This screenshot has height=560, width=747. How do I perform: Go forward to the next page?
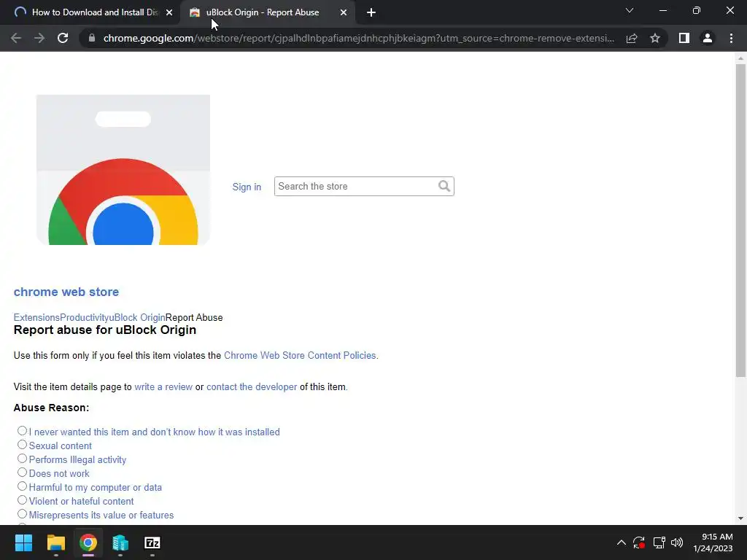coord(39,38)
